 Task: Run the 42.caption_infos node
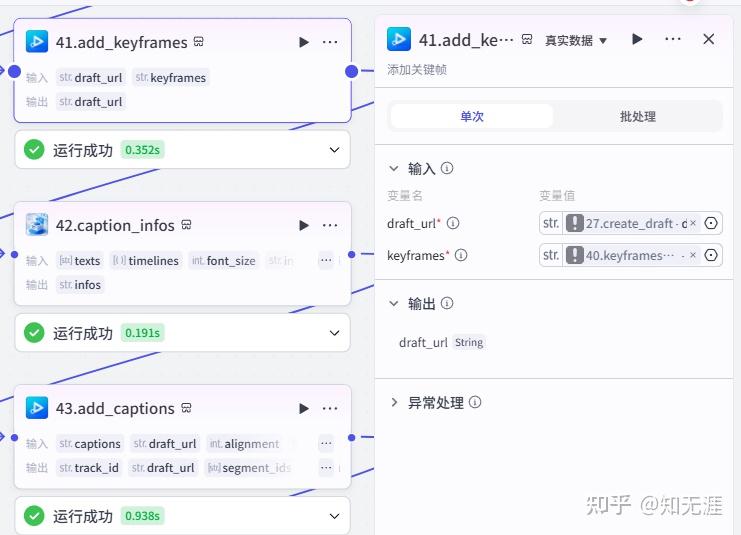tap(304, 225)
